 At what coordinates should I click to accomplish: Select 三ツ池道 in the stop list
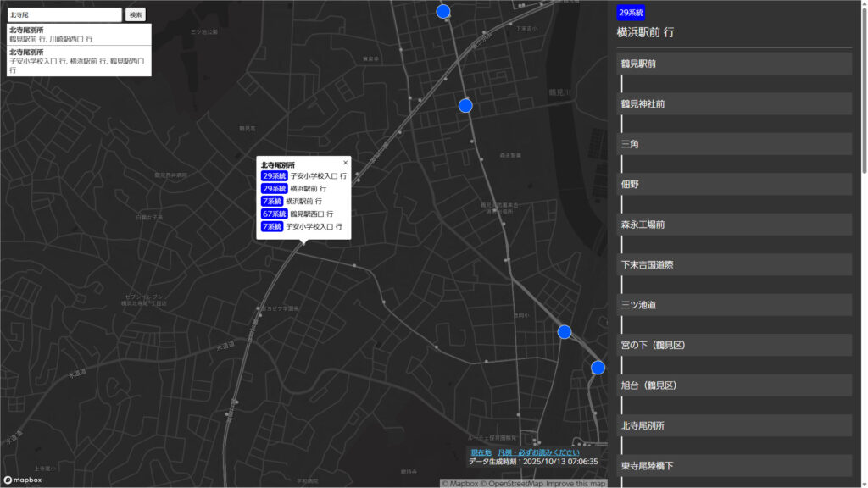734,305
